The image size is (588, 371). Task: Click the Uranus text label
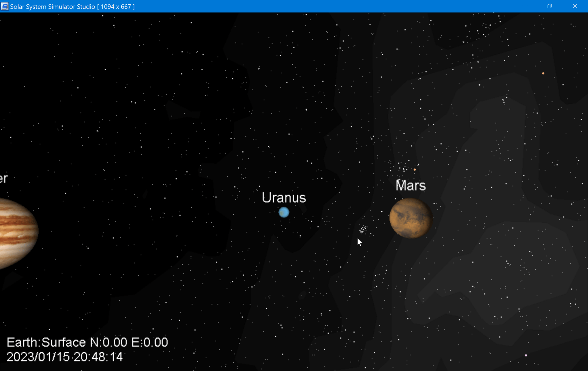point(284,198)
